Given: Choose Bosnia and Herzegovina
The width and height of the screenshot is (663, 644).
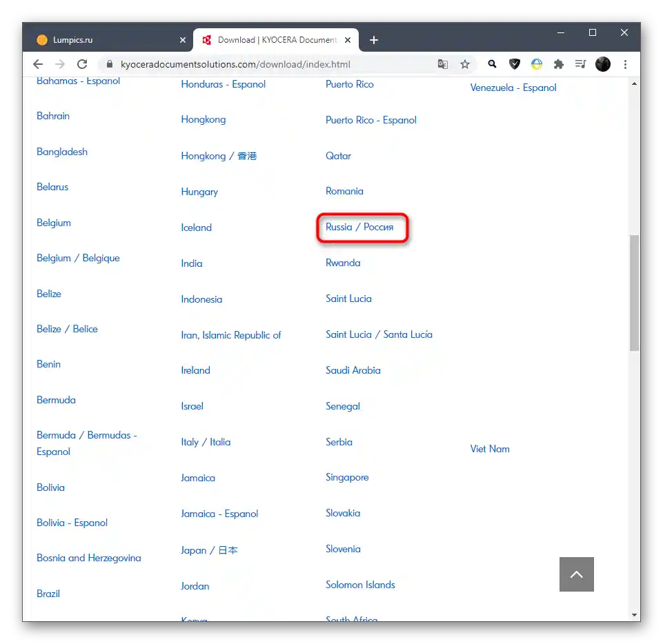Looking at the screenshot, I should (89, 558).
